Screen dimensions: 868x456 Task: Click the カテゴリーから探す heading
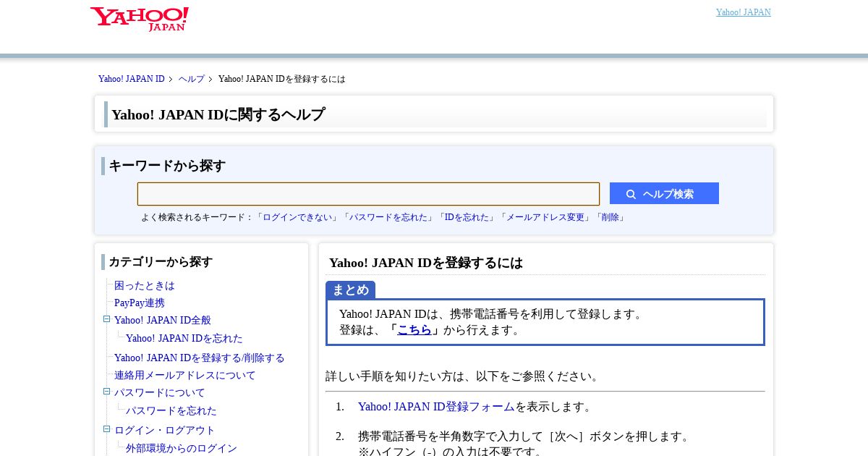pos(161,262)
